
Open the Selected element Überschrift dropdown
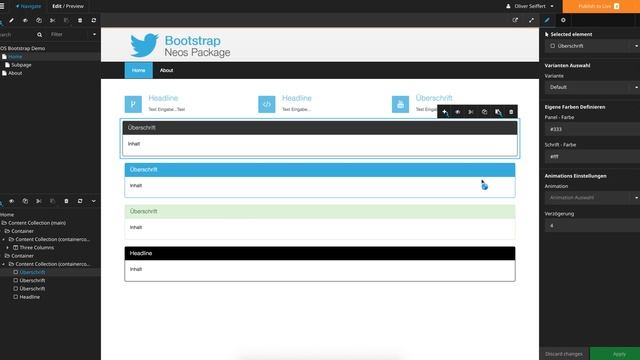pos(592,46)
